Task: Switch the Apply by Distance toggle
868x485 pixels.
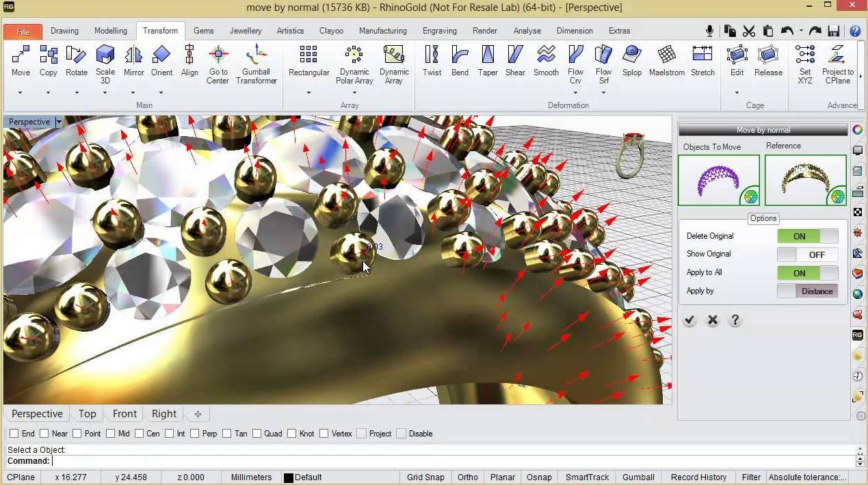Action: click(808, 291)
